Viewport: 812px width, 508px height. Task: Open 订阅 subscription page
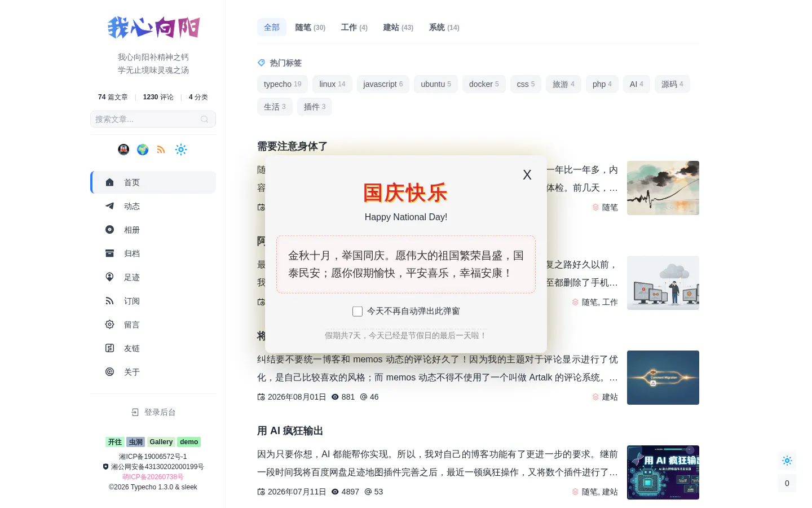[153, 301]
